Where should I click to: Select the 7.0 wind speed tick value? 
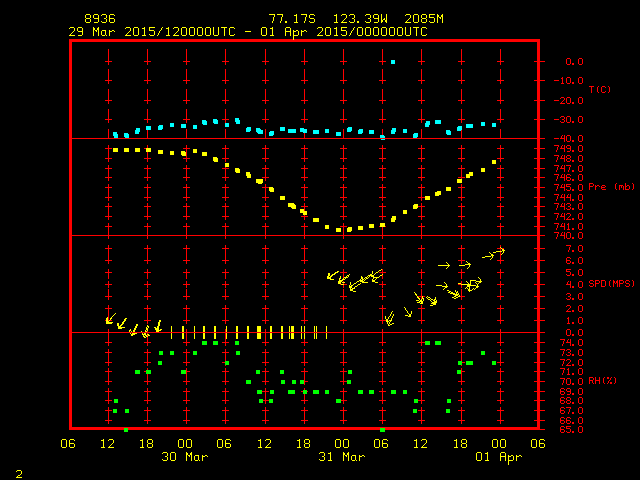tap(575, 249)
